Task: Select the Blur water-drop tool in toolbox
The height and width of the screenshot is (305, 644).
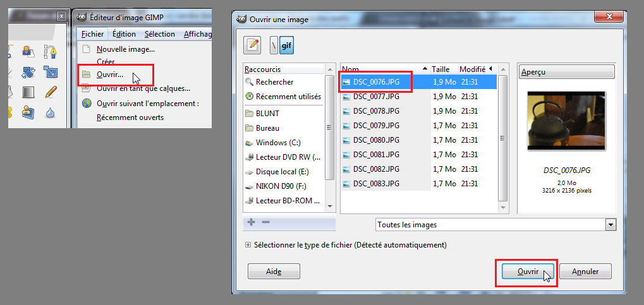Action: (x=50, y=112)
